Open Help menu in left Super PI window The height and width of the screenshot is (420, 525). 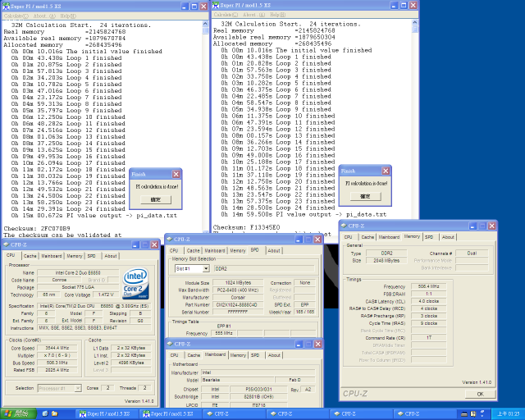coord(68,16)
